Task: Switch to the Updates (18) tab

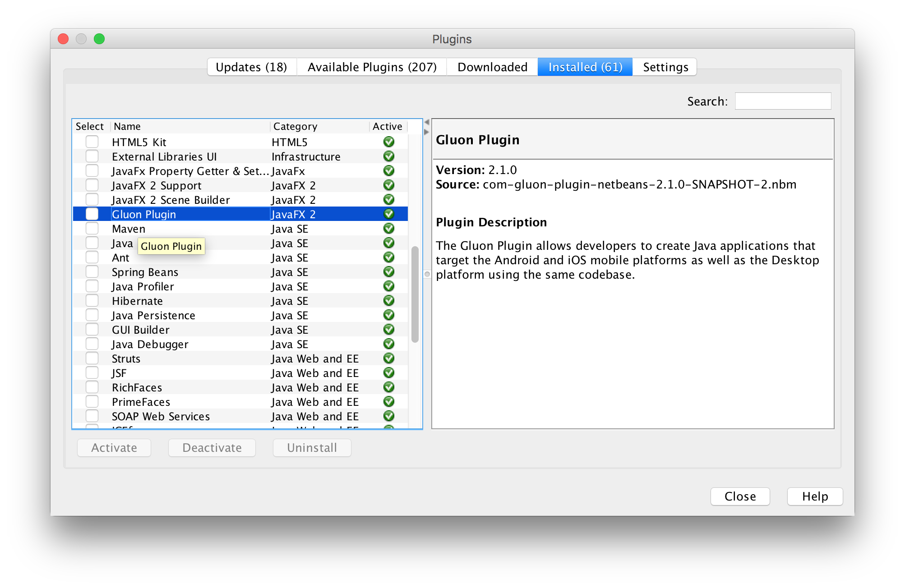Action: coord(251,67)
